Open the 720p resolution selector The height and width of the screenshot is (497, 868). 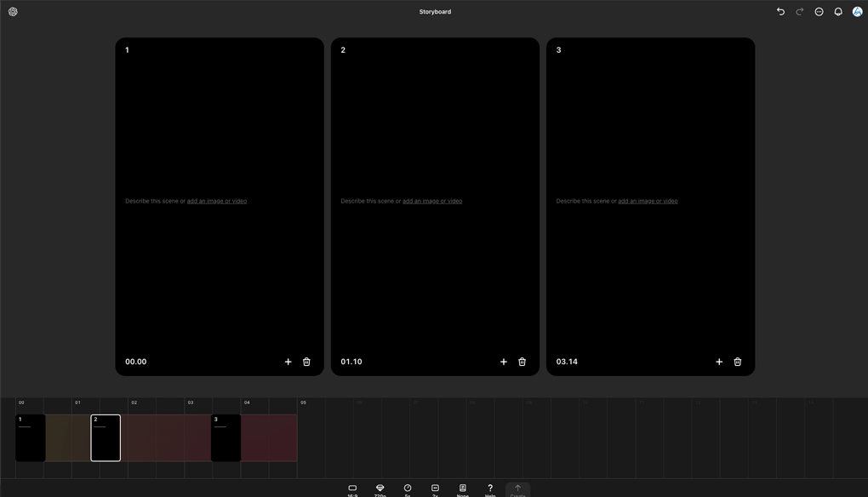pos(380,490)
